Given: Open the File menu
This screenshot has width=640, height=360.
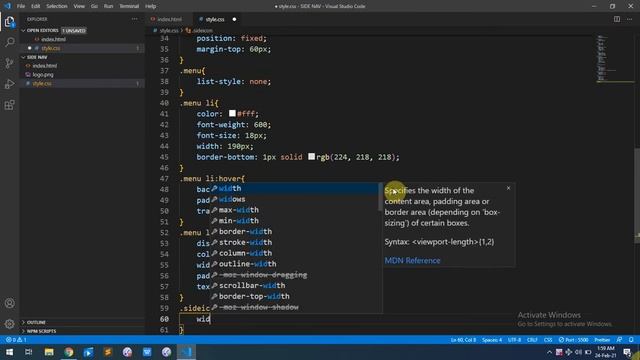Looking at the screenshot, I should click(21, 6).
